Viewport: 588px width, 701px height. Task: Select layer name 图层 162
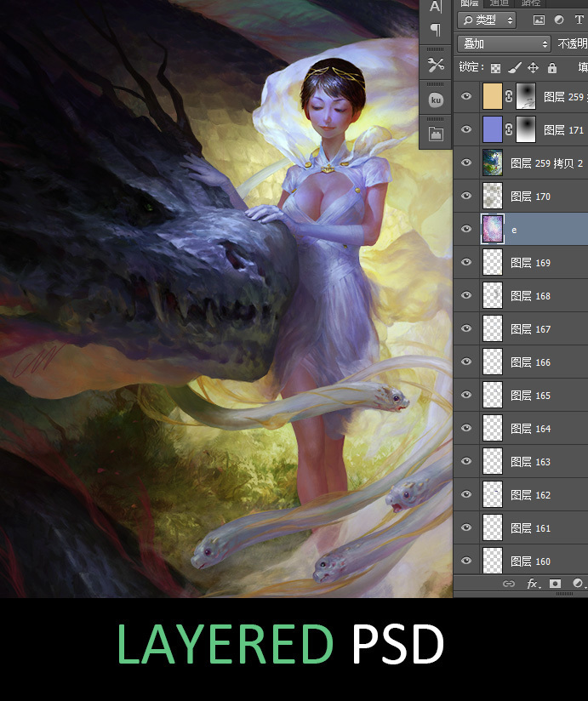(530, 495)
